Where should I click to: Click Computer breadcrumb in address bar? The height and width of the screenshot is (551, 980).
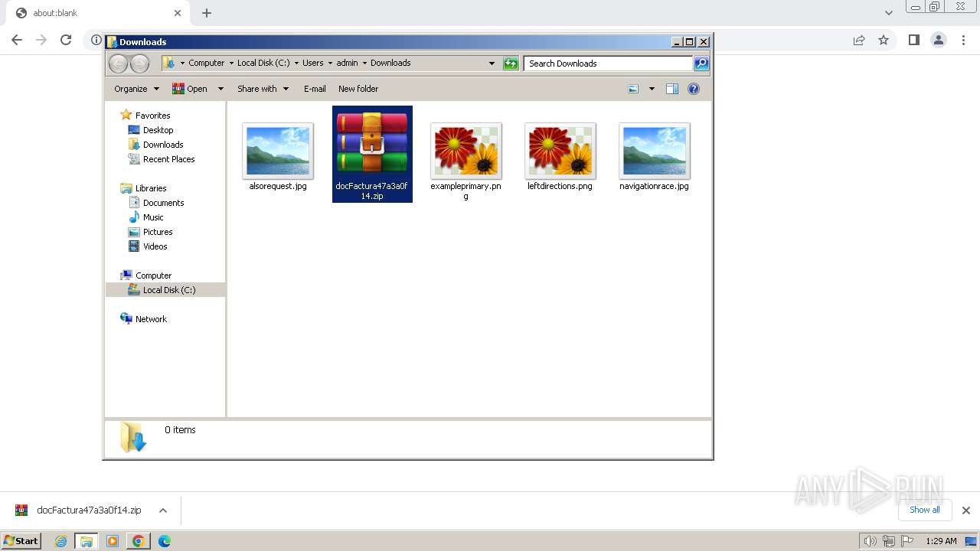(x=206, y=63)
